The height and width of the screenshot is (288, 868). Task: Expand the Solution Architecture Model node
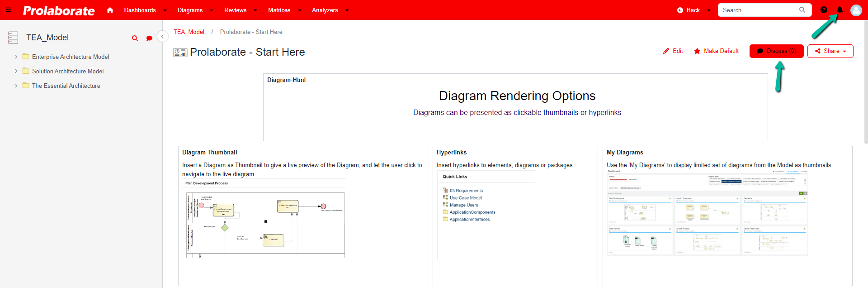click(16, 71)
